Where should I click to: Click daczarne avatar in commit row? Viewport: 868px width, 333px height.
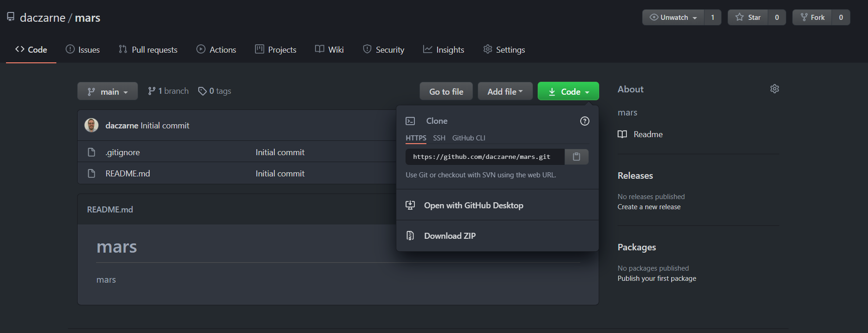pos(91,125)
